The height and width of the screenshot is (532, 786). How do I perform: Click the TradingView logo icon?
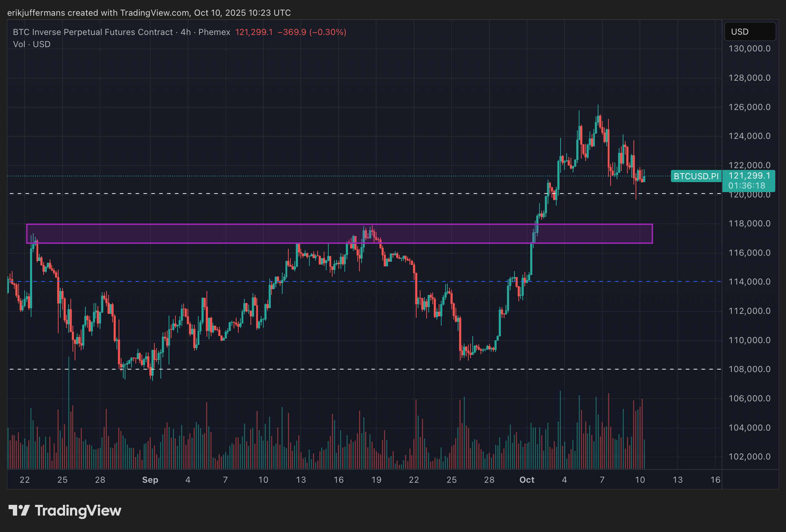(19, 510)
